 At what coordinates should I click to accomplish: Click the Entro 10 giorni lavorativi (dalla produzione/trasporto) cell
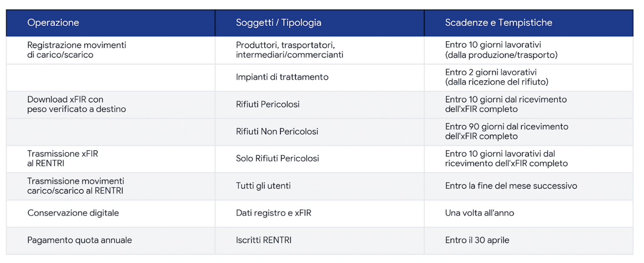(x=528, y=50)
